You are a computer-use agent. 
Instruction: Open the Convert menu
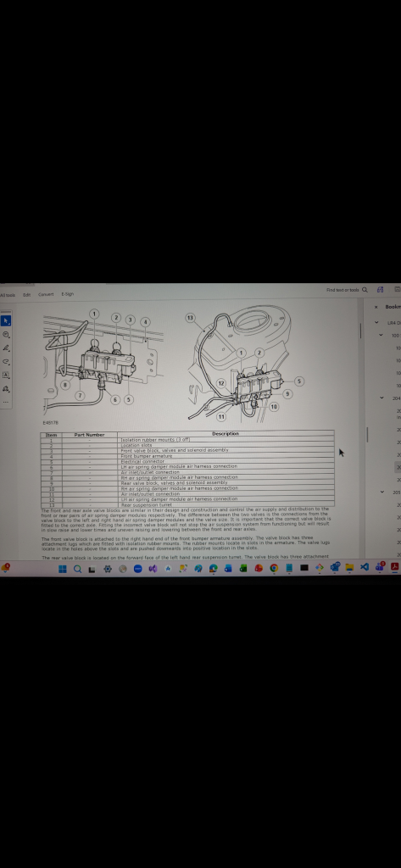(x=46, y=294)
